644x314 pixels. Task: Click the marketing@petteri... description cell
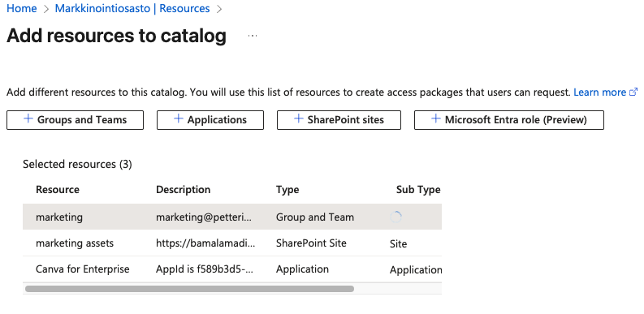(204, 217)
